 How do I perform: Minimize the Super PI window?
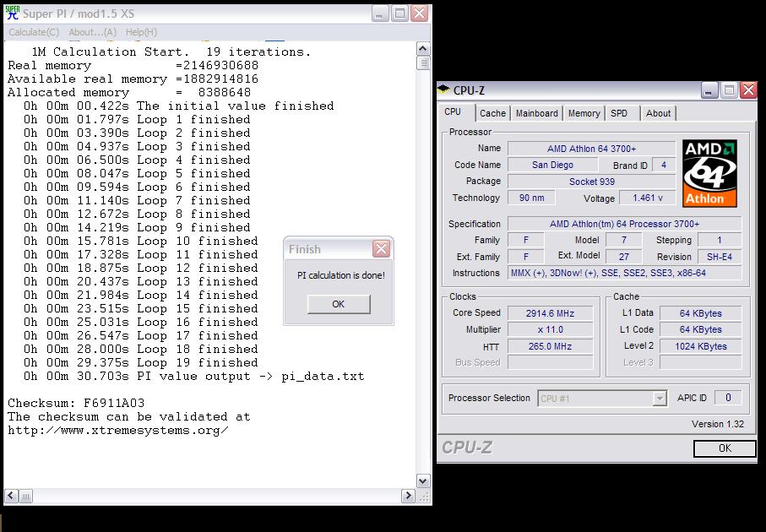(x=379, y=14)
